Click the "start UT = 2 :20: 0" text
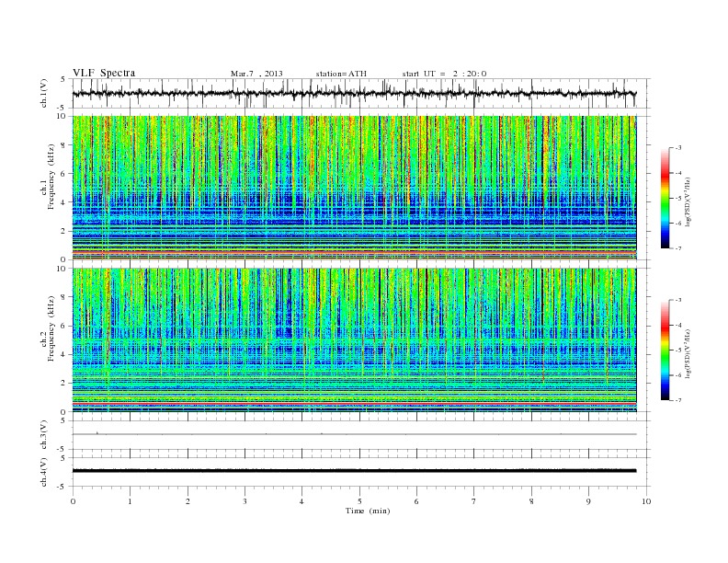Image resolution: width=728 pixels, height=563 pixels. 444,74
